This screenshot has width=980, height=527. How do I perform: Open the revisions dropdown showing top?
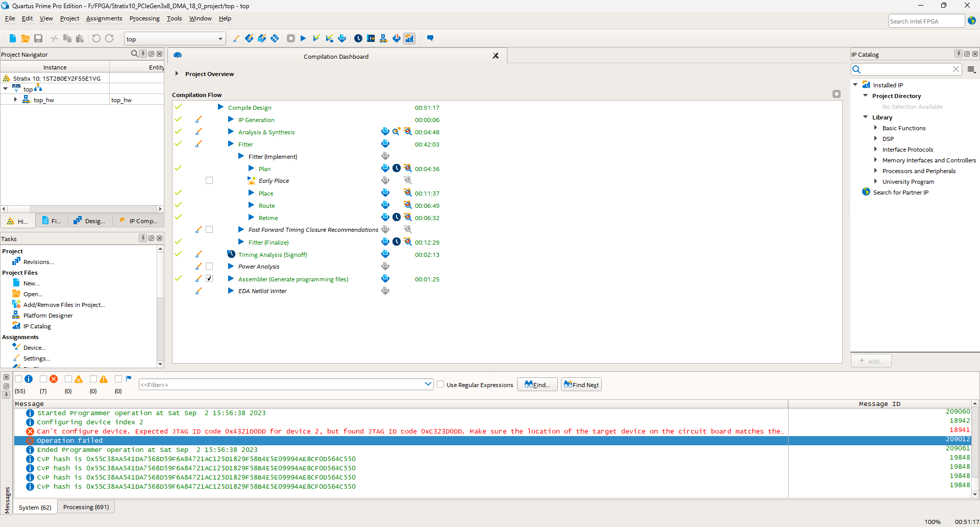coord(221,38)
